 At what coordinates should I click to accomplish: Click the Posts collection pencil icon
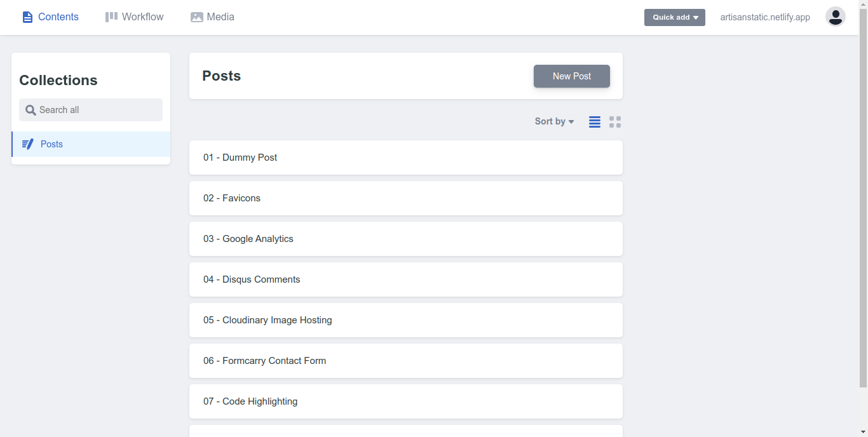point(27,144)
